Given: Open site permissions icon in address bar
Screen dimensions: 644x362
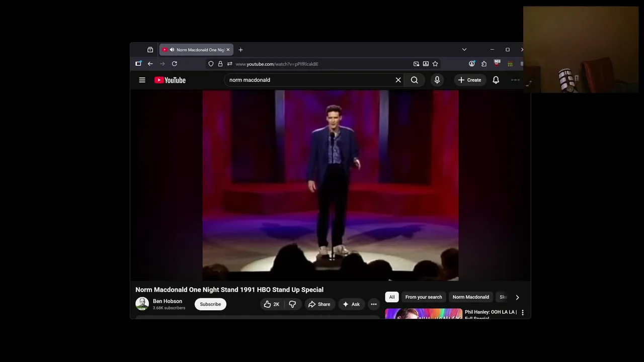Looking at the screenshot, I should click(x=229, y=64).
